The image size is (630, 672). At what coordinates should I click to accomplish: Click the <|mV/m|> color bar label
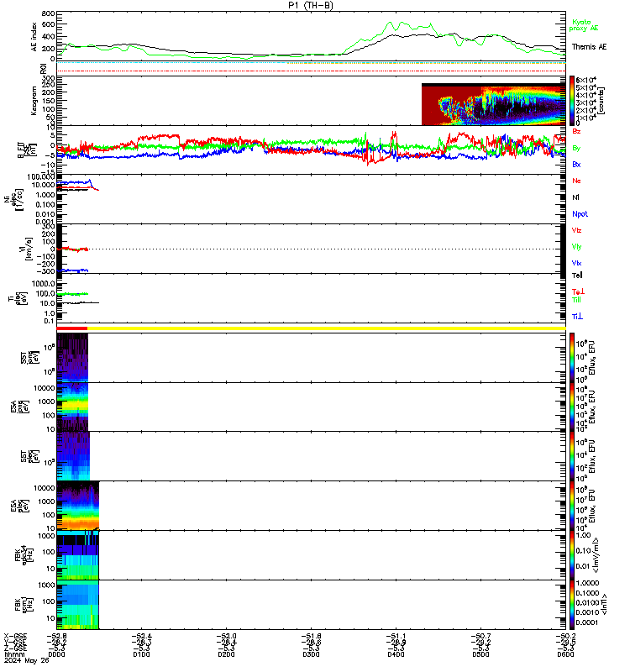(x=596, y=555)
